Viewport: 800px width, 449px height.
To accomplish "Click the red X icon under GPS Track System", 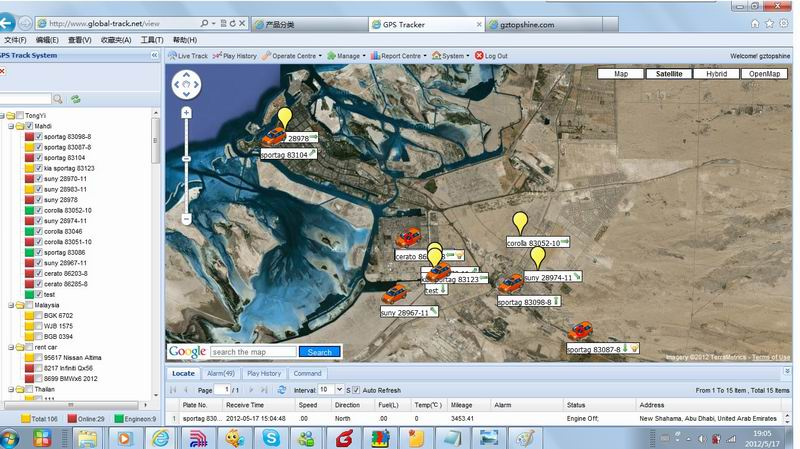I will click(x=2, y=71).
